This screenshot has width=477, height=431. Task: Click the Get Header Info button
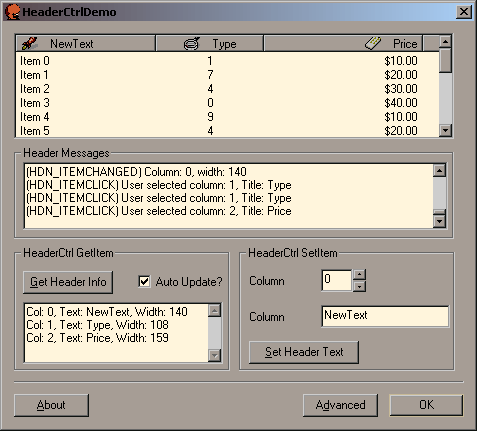[x=68, y=282]
